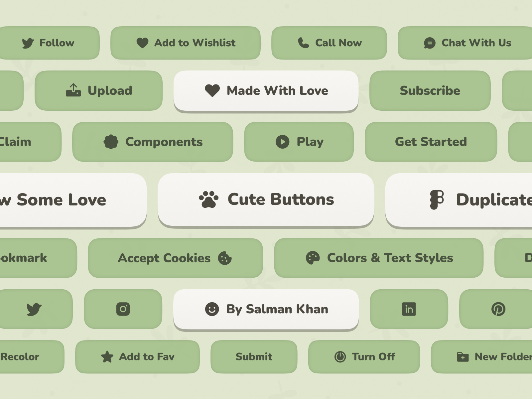Click the smiley icon beside By Salman Khan
The image size is (532, 399).
click(x=212, y=309)
